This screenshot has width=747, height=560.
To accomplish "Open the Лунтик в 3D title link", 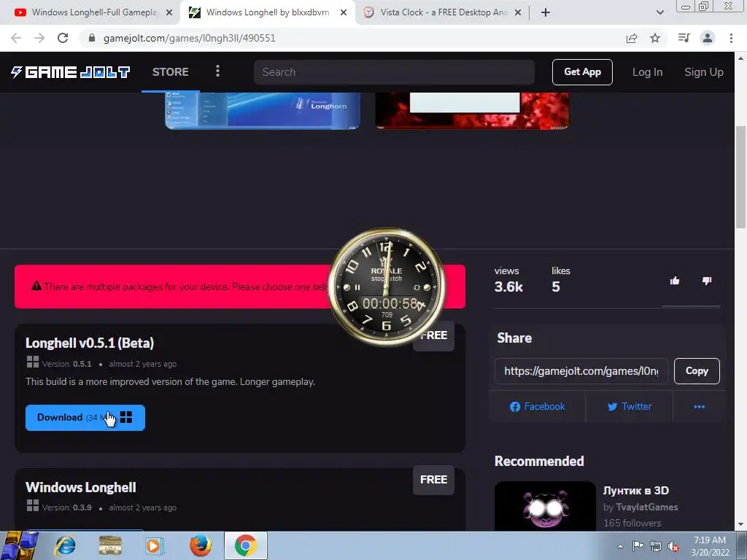I will click(x=636, y=491).
